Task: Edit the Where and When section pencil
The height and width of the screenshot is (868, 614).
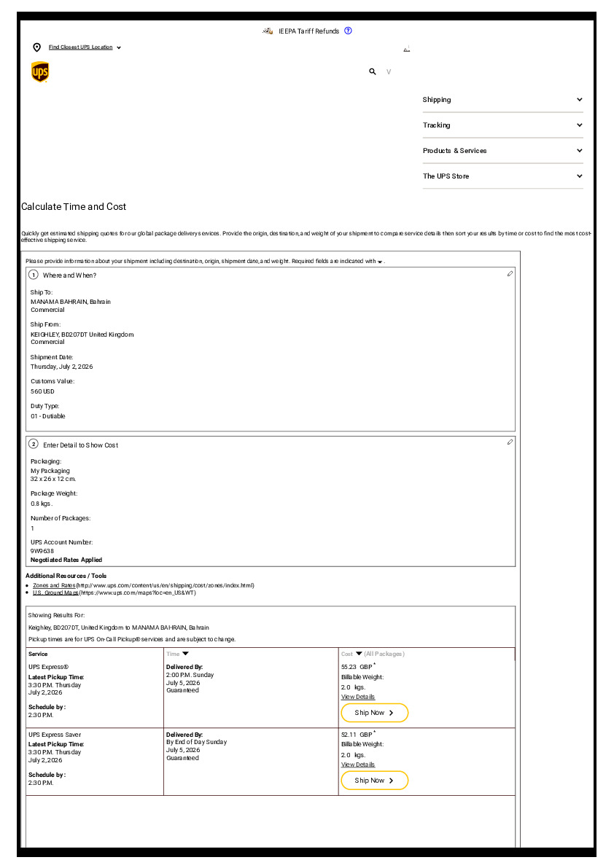Action: point(510,273)
